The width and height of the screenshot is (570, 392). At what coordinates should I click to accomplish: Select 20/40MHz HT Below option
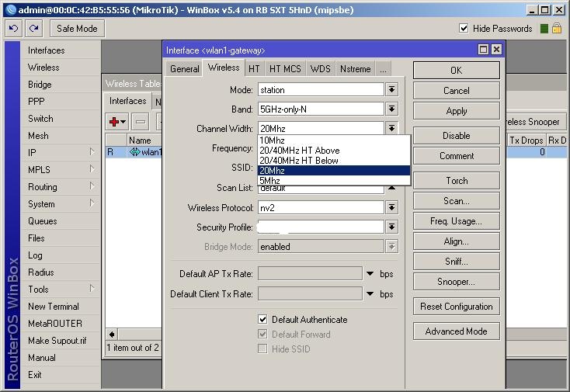[x=334, y=161]
